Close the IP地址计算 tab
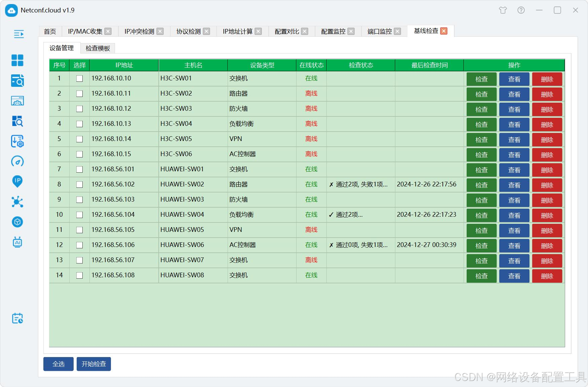Viewport: 588px width, 387px height. tap(258, 31)
